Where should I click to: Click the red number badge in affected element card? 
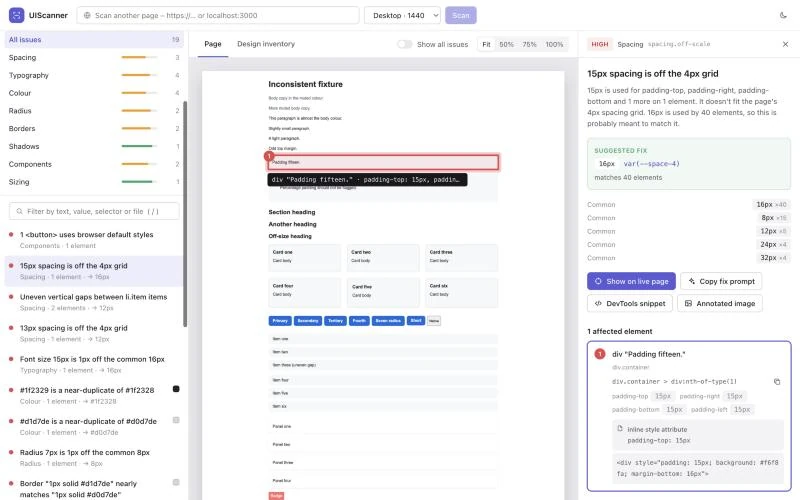click(x=600, y=354)
